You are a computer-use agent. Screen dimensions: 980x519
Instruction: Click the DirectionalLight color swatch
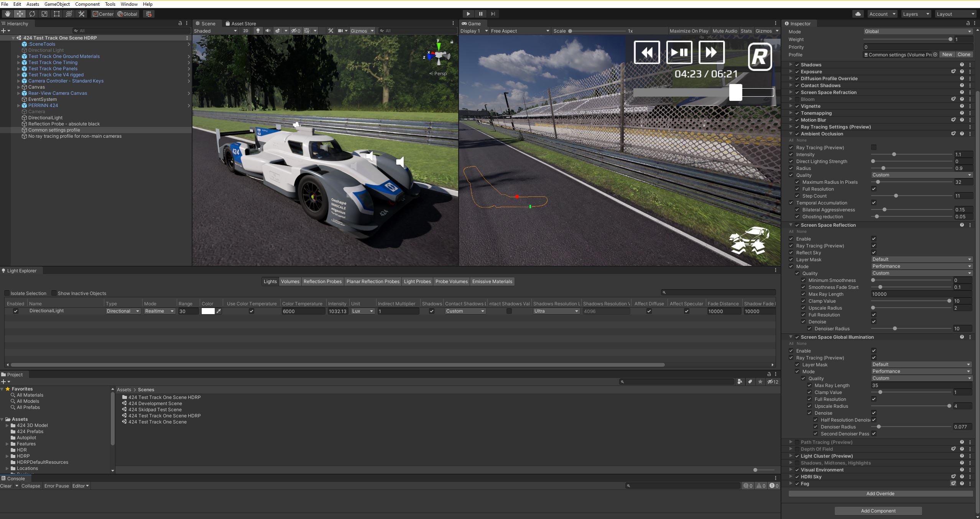point(208,311)
